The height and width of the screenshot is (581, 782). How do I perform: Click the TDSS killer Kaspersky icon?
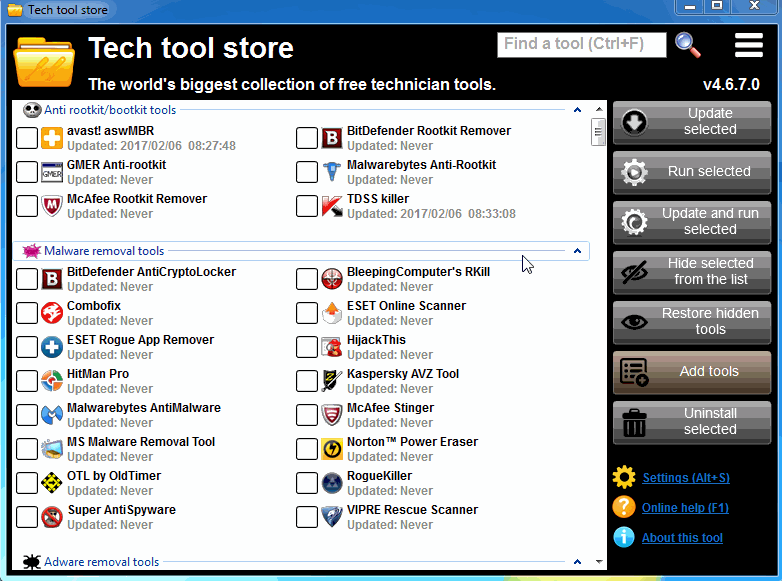click(x=332, y=206)
